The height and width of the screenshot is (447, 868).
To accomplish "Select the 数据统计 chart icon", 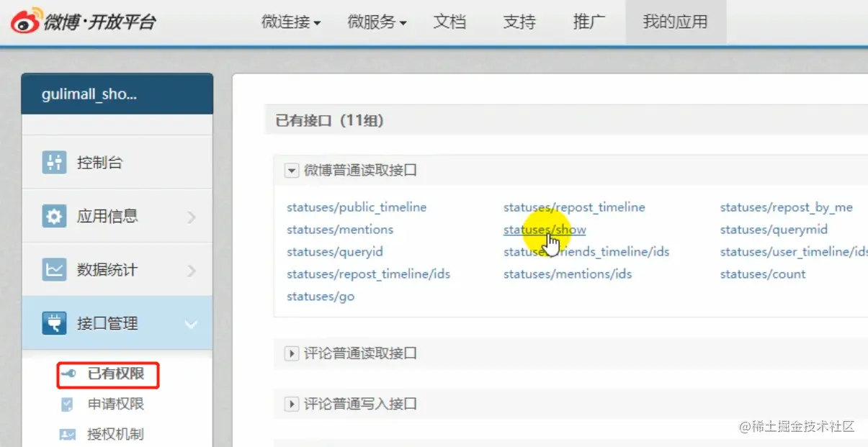I will (x=53, y=269).
